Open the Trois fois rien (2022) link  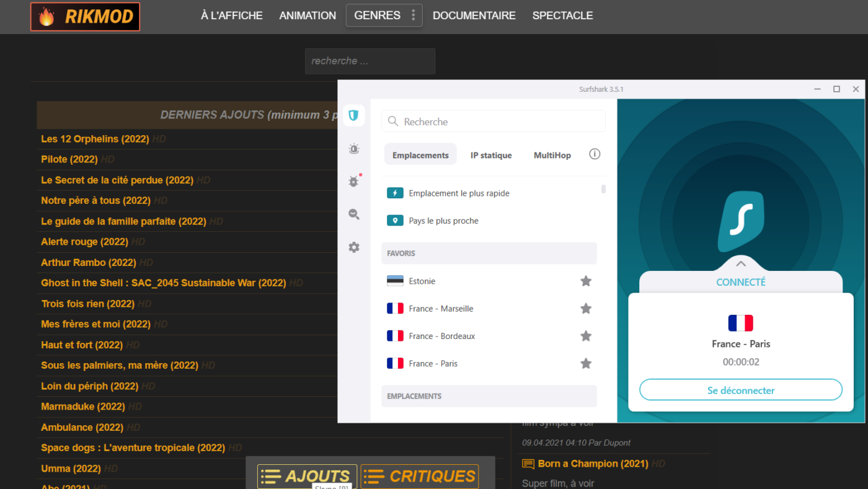tap(88, 304)
